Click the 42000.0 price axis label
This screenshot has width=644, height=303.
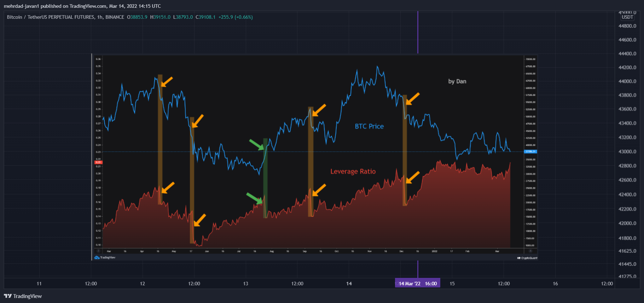point(627,223)
